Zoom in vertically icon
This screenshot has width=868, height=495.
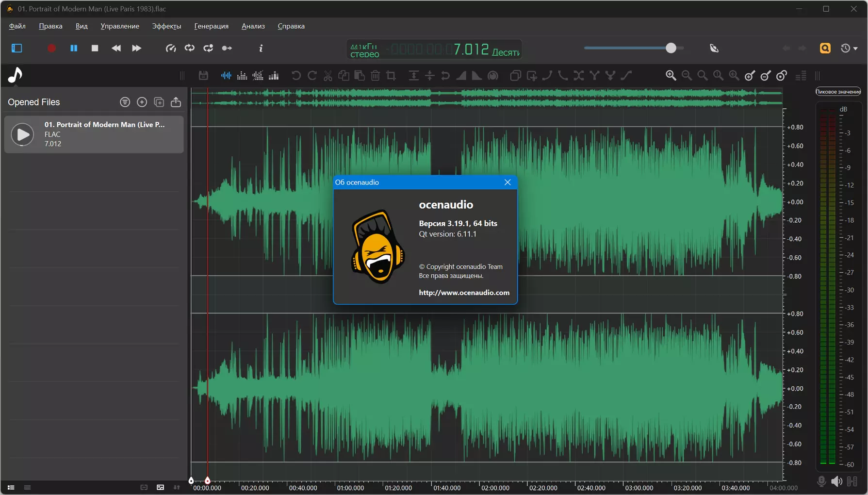click(x=750, y=75)
